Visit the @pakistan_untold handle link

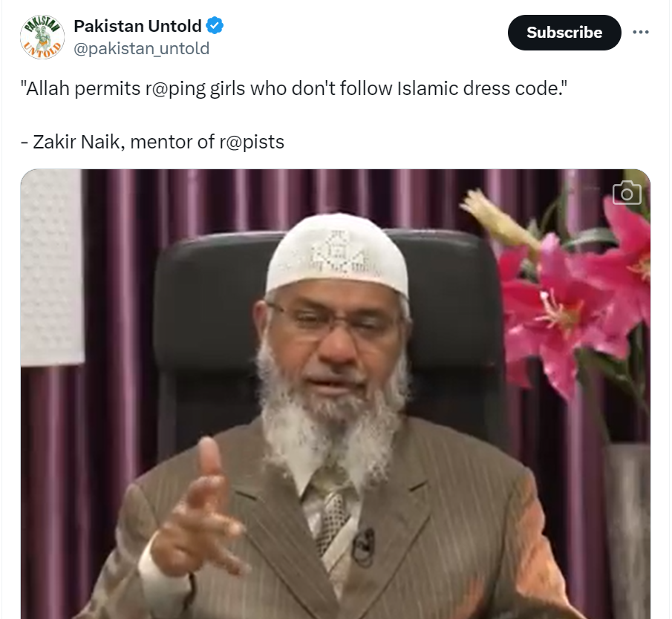pos(141,48)
